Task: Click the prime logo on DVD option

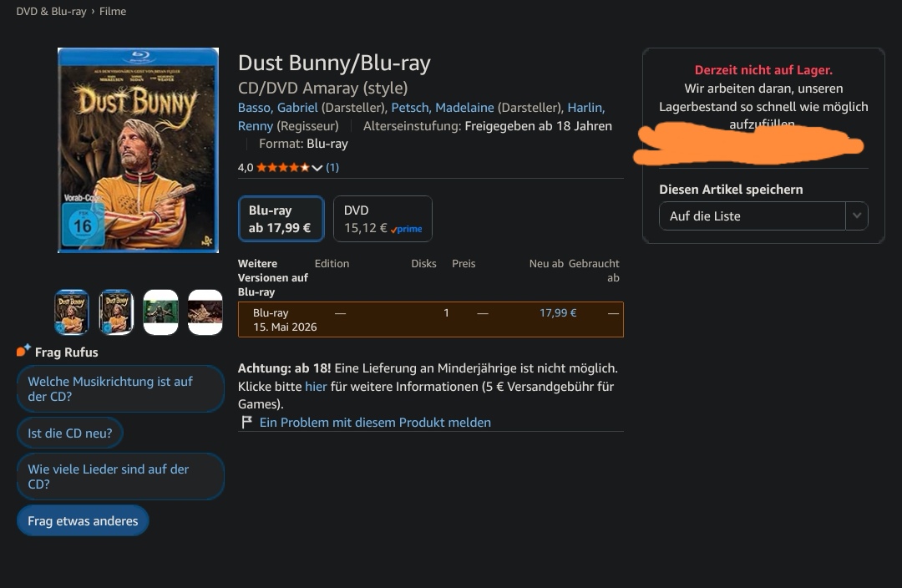Action: (x=406, y=229)
